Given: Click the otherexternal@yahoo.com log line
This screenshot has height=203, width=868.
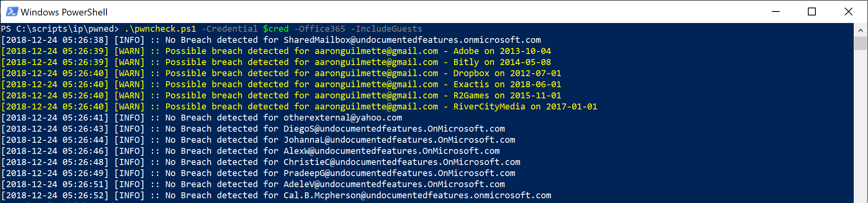Looking at the screenshot, I should coord(202,118).
